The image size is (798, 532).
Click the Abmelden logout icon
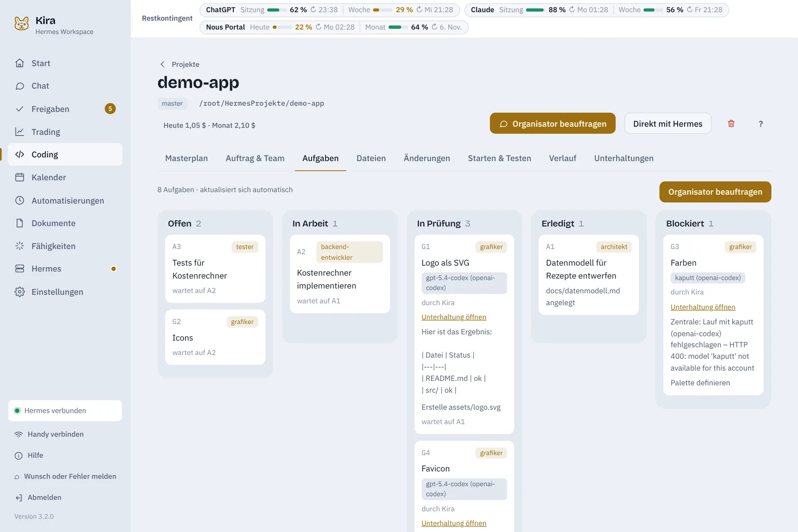(18, 498)
